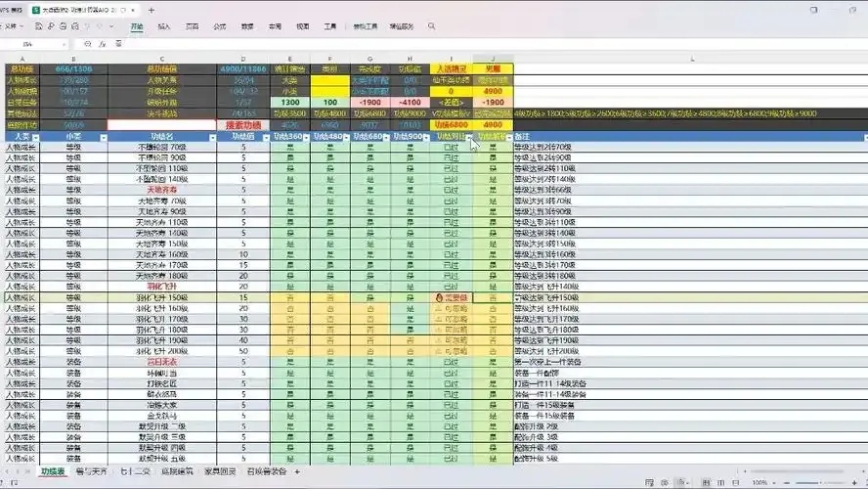The image size is (868, 489).
Task: Select the -4100 value cell
Action: (x=410, y=103)
